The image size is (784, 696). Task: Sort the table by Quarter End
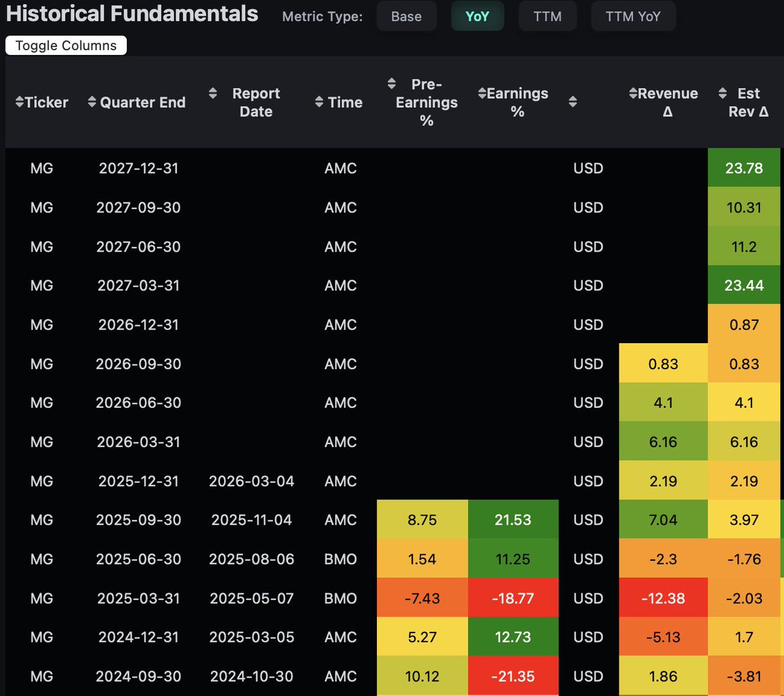point(91,102)
